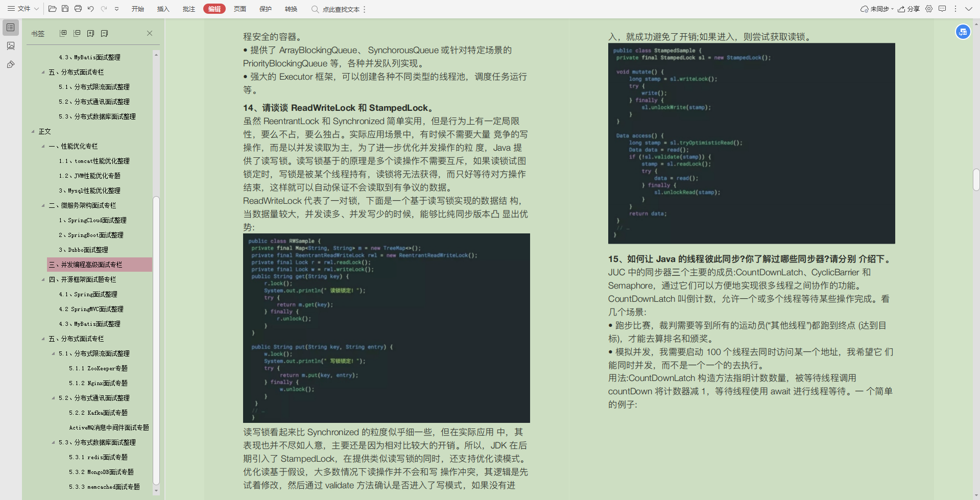Click the blue convert-to-Word floating button

[x=963, y=32]
